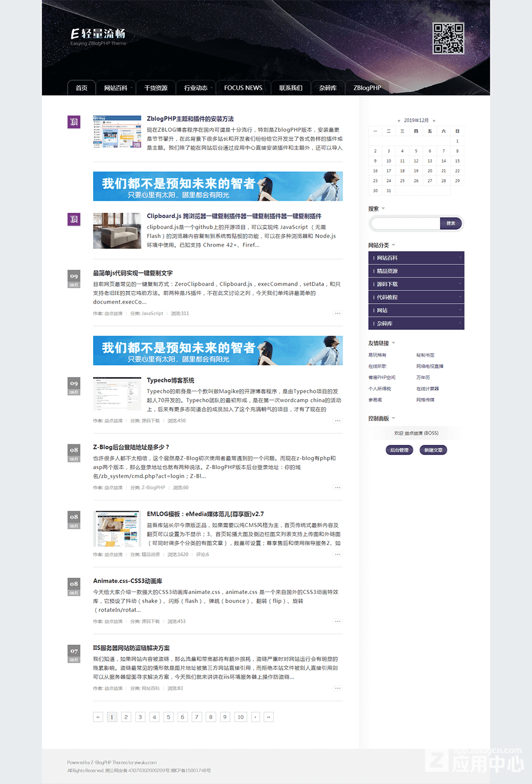Go to next page using single arrow

(x=255, y=717)
